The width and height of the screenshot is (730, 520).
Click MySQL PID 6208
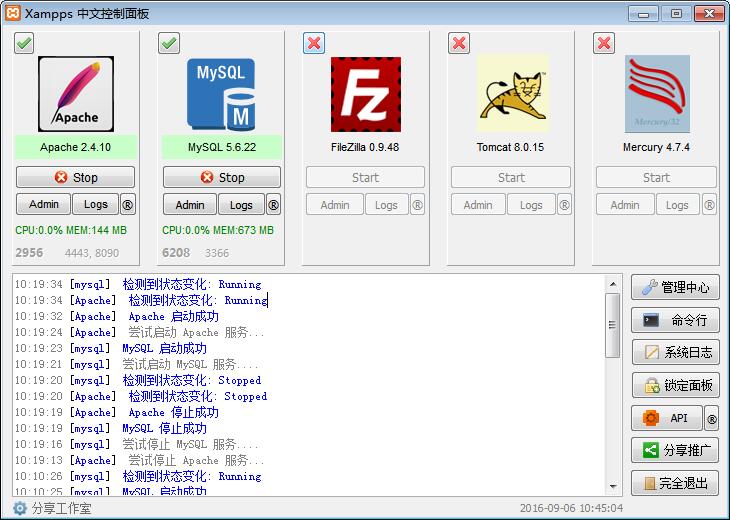[176, 253]
